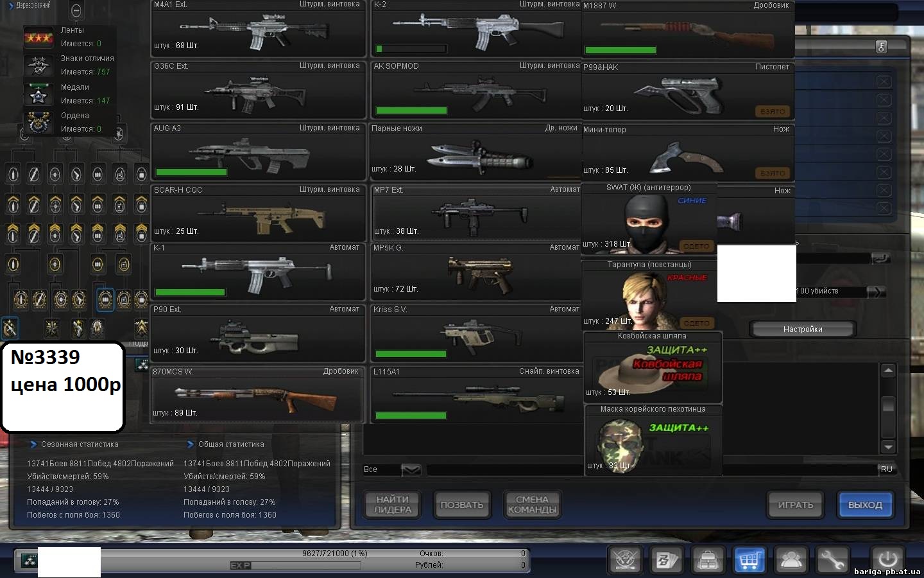Click the confirm arrow beside empty field
The height and width of the screenshot is (578, 924).
coord(881,258)
